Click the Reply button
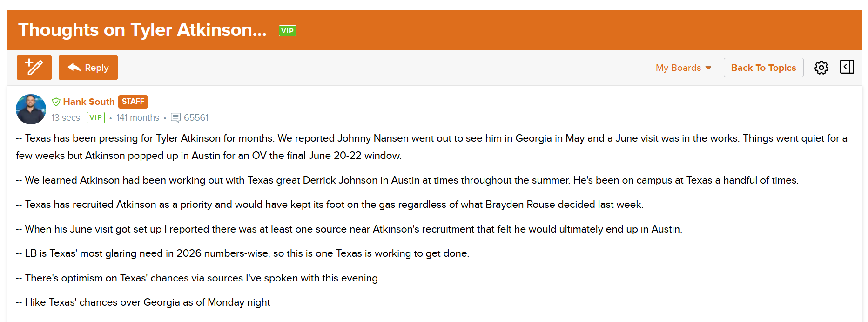The height and width of the screenshot is (322, 868). pos(88,68)
